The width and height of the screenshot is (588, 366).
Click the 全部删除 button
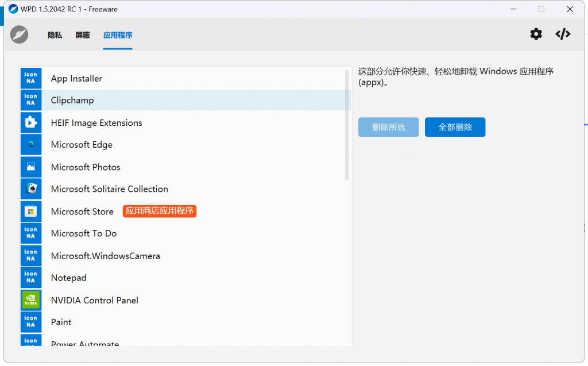pyautogui.click(x=455, y=127)
